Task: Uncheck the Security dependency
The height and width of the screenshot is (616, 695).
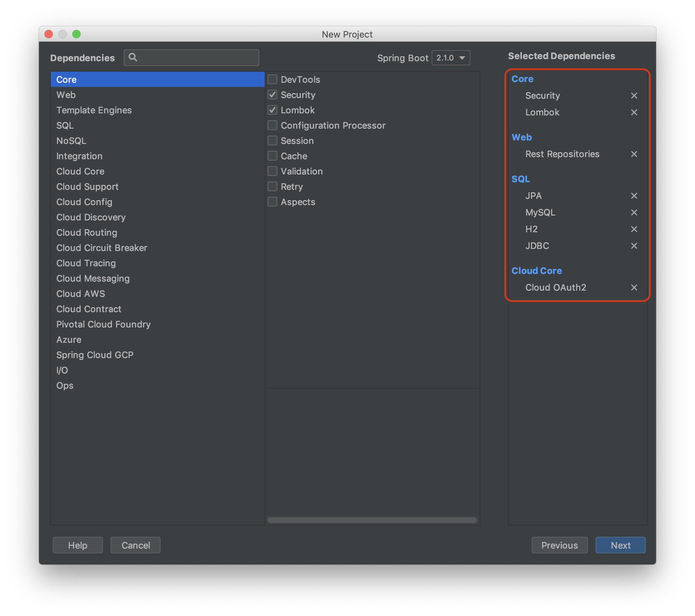Action: coord(272,95)
